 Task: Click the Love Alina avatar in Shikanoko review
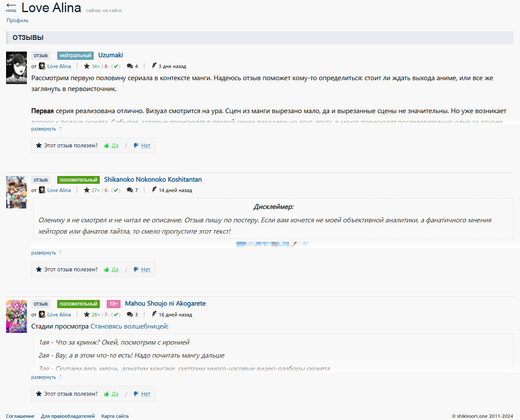(42, 190)
